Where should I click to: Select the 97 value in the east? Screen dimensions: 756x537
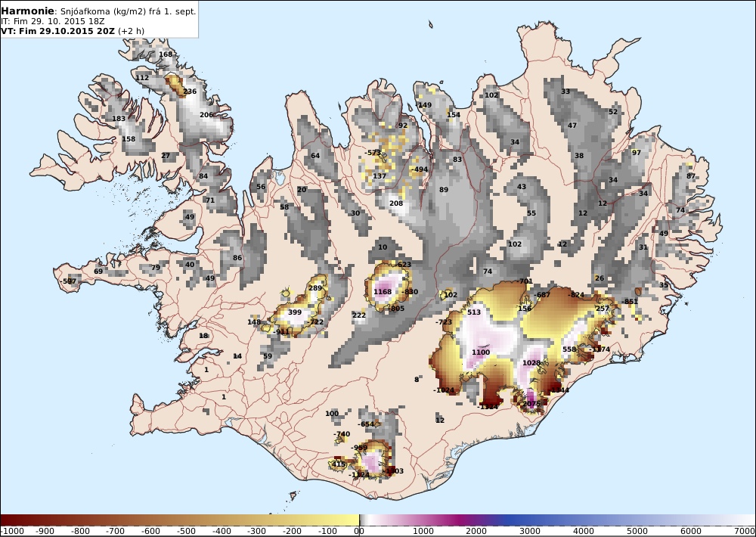(637, 153)
